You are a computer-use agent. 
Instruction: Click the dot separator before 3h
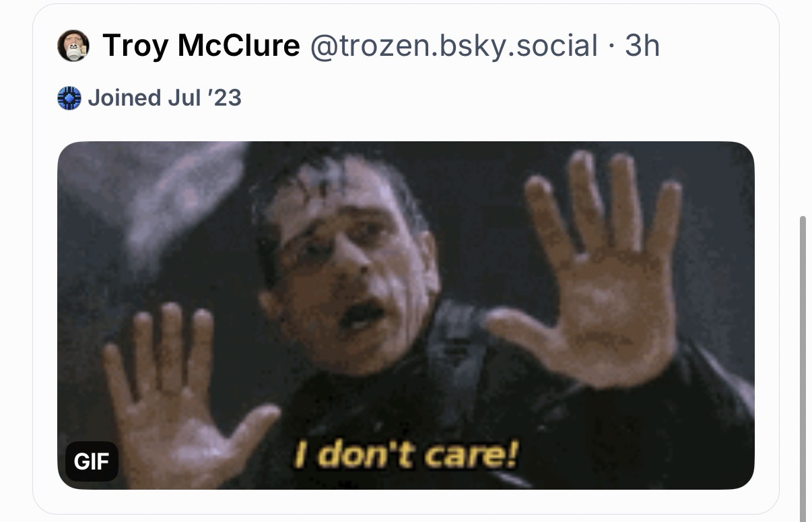pyautogui.click(x=611, y=46)
